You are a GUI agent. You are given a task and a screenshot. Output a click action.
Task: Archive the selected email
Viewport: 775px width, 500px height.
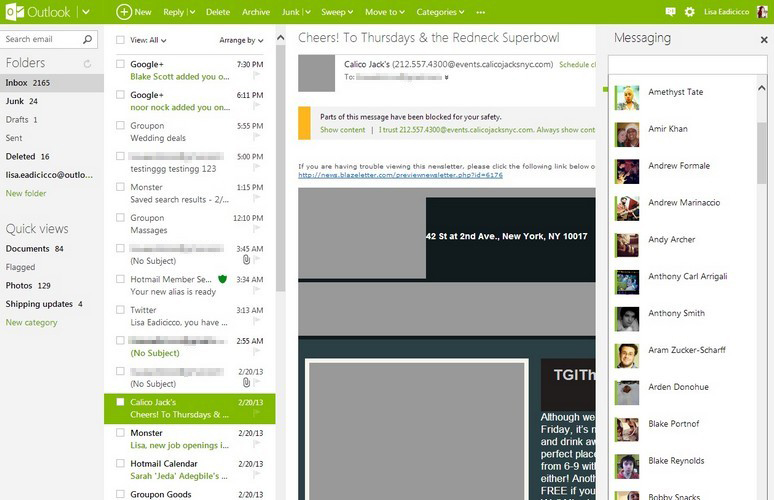(x=256, y=12)
